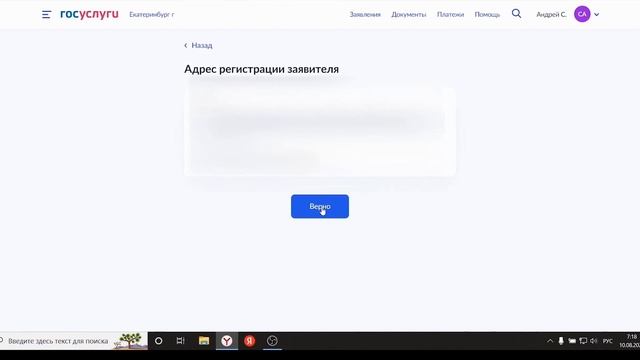
Task: Click the purple CA profile avatar
Action: point(582,14)
